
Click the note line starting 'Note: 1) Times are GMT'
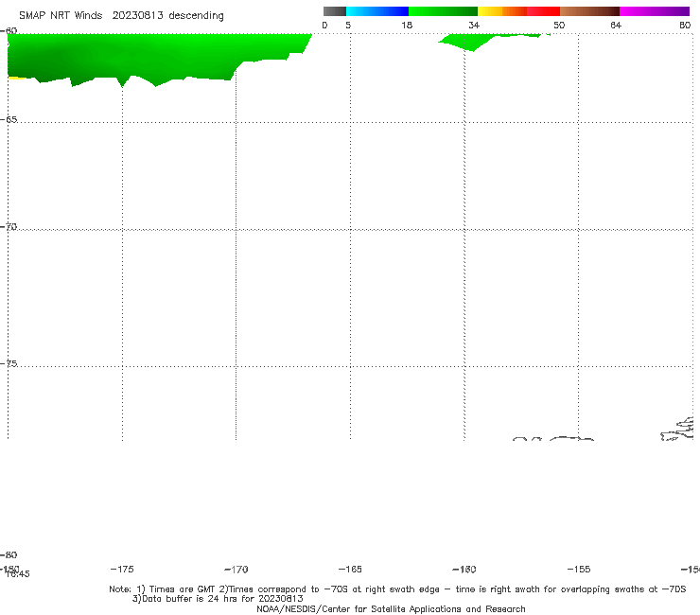click(x=397, y=589)
